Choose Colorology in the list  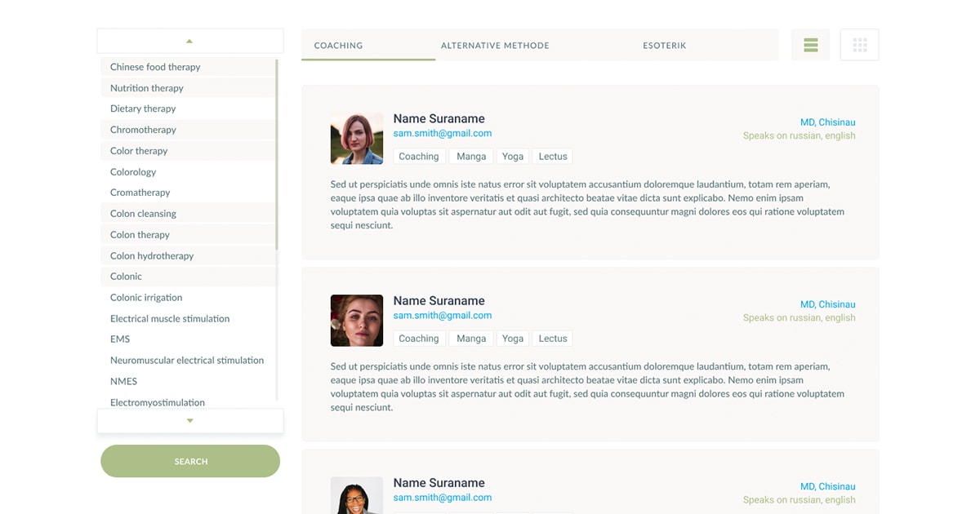pyautogui.click(x=188, y=172)
